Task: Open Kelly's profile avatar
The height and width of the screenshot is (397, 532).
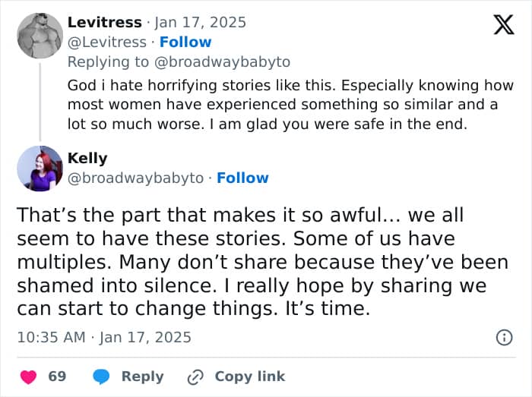Action: click(x=40, y=169)
